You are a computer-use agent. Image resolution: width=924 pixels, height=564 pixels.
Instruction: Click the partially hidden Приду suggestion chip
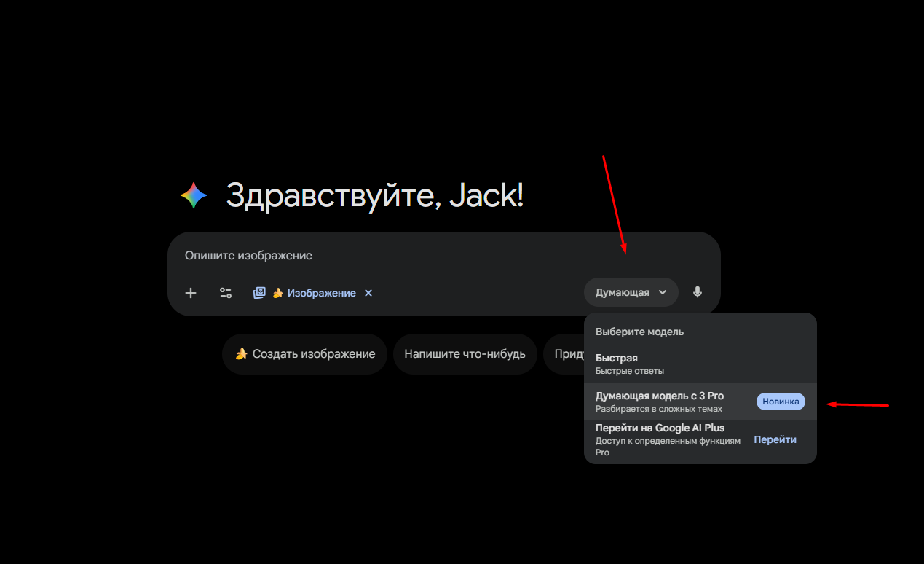coord(565,354)
